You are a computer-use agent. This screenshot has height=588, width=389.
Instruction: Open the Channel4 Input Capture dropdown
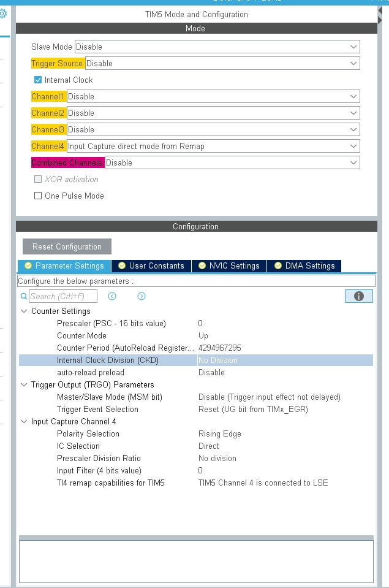click(x=213, y=147)
